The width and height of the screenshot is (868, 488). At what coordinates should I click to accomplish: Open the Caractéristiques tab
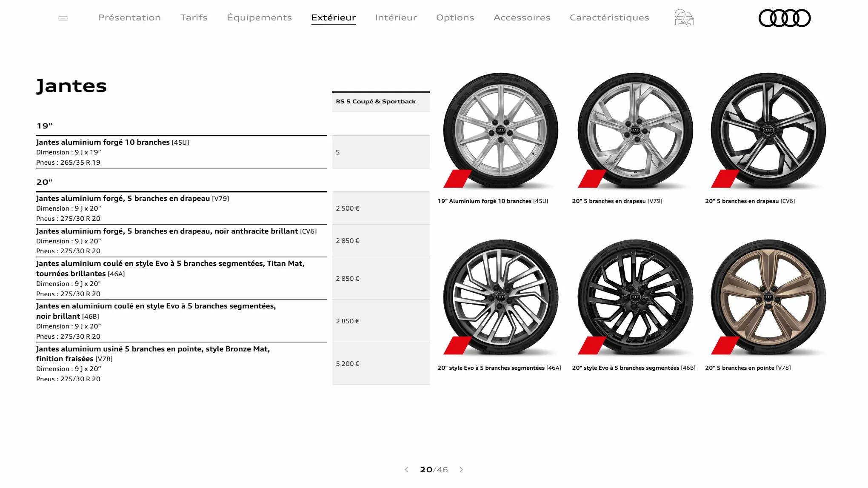tap(609, 17)
